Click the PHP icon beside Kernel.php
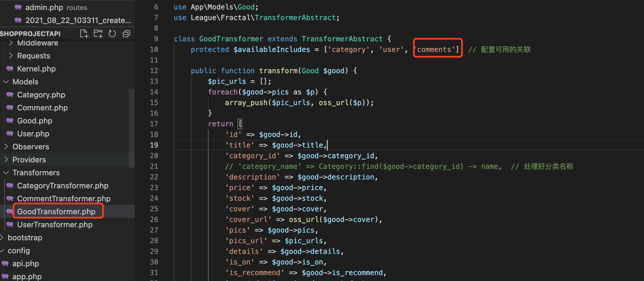The height and width of the screenshot is (281, 644). click(10, 69)
